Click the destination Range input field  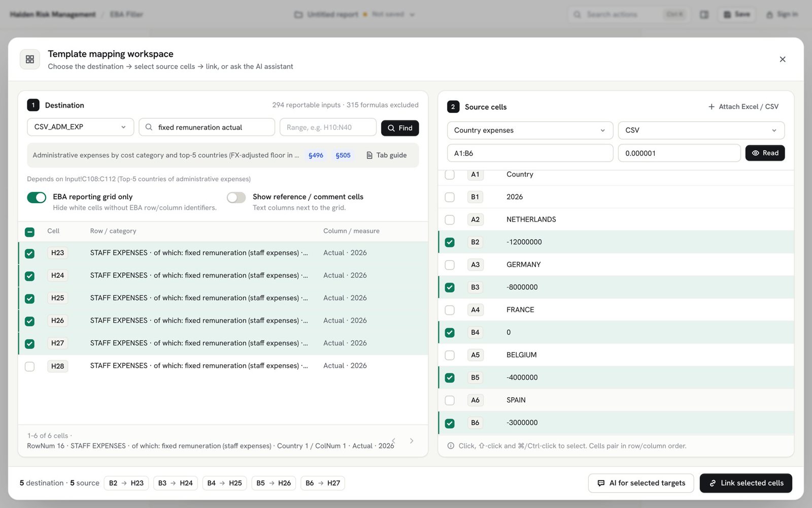coord(328,127)
